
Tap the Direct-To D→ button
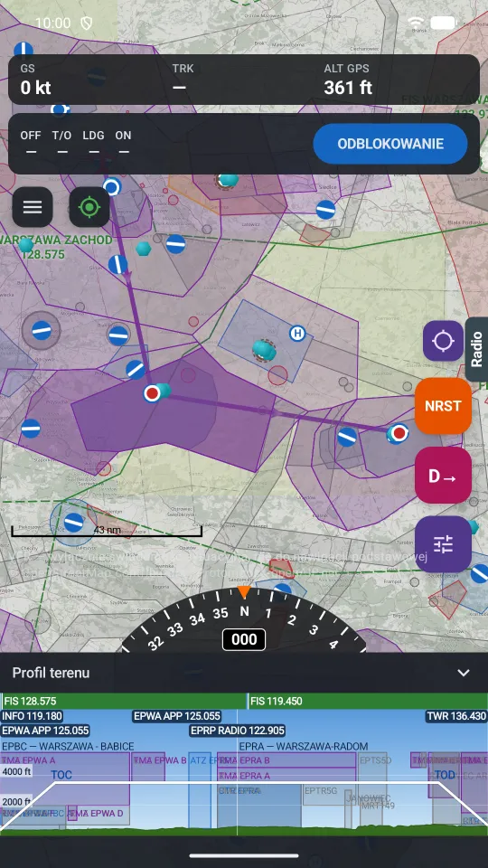pyautogui.click(x=443, y=475)
